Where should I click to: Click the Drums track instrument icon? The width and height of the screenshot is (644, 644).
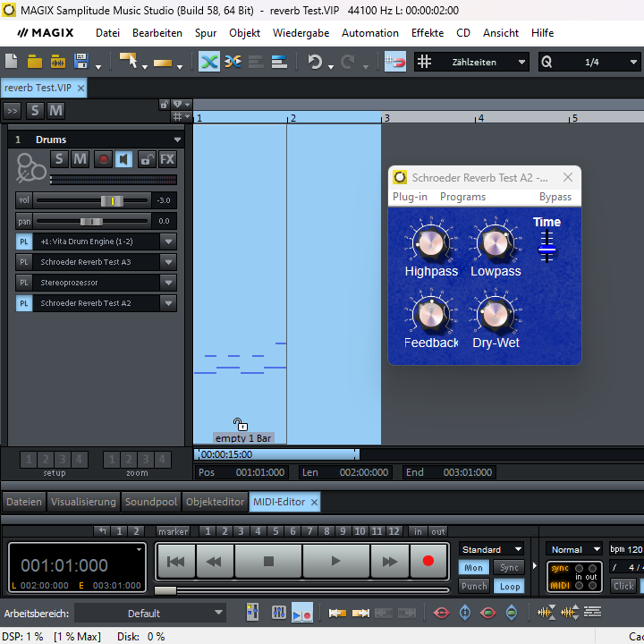tap(30, 167)
